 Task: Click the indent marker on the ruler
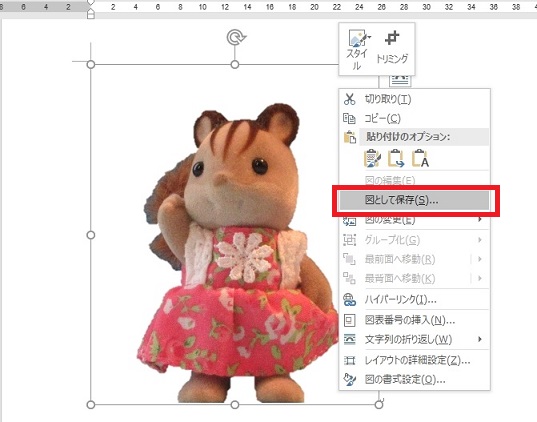(x=91, y=10)
